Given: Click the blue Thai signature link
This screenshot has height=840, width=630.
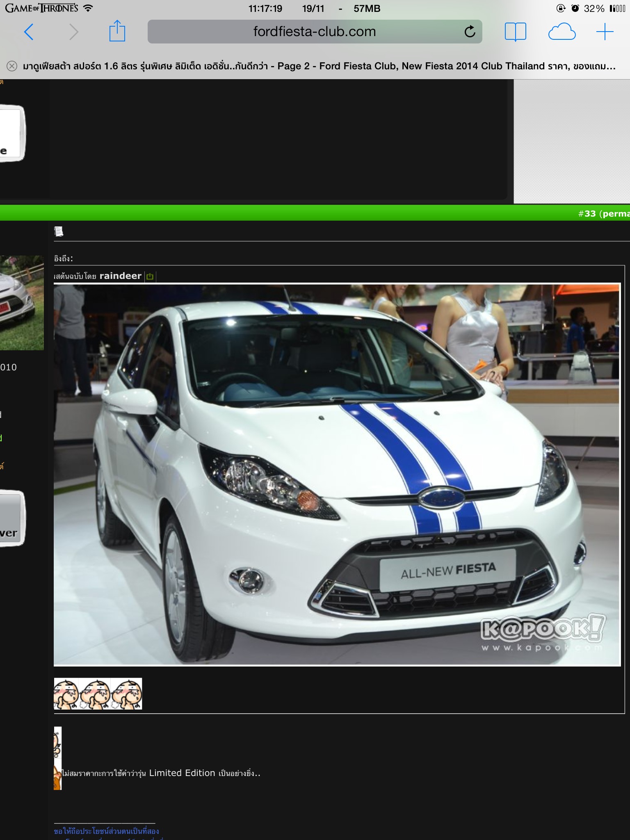Looking at the screenshot, I should coord(106,831).
